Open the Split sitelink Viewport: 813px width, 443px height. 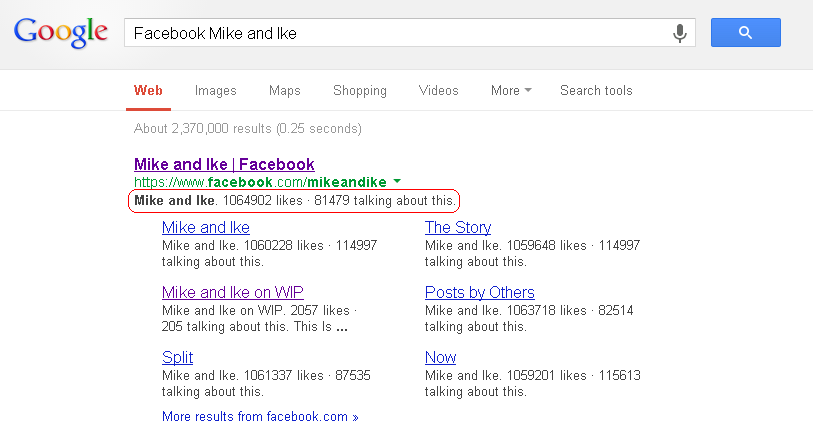tap(177, 357)
